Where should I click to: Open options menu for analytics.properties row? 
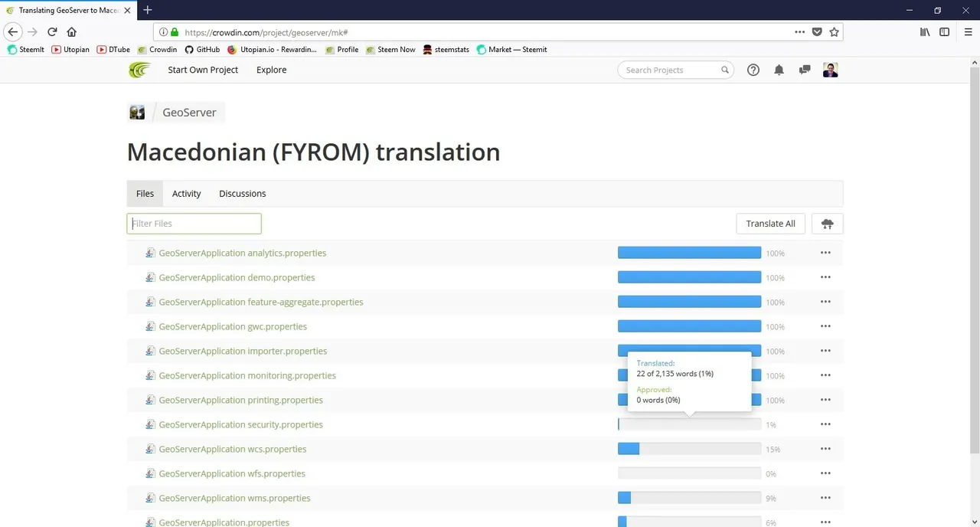click(x=825, y=253)
